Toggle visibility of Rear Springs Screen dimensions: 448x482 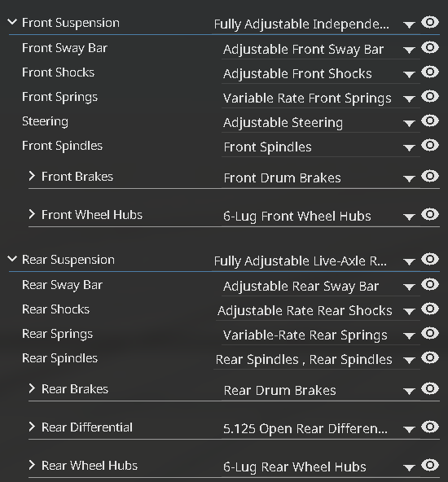click(x=430, y=333)
